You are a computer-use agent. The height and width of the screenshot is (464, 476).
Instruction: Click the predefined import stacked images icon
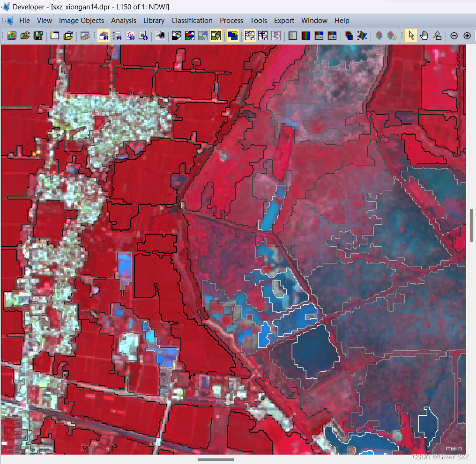click(85, 36)
